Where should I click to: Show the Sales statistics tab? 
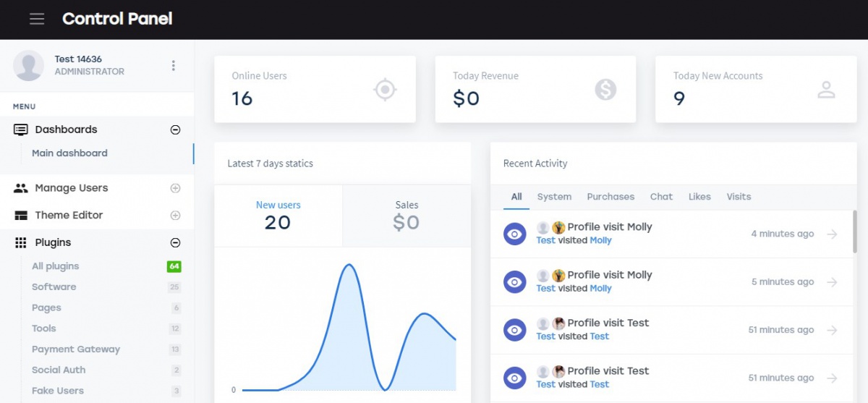(x=407, y=216)
